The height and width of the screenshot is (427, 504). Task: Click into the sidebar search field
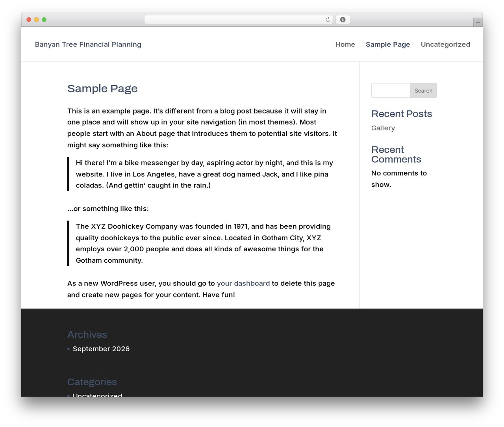(391, 91)
